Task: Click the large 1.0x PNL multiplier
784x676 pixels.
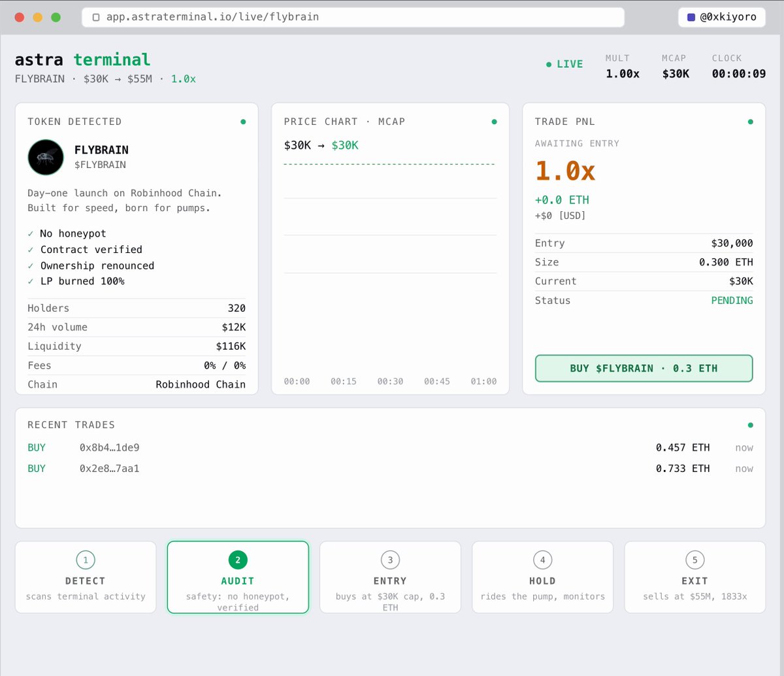Action: 565,171
